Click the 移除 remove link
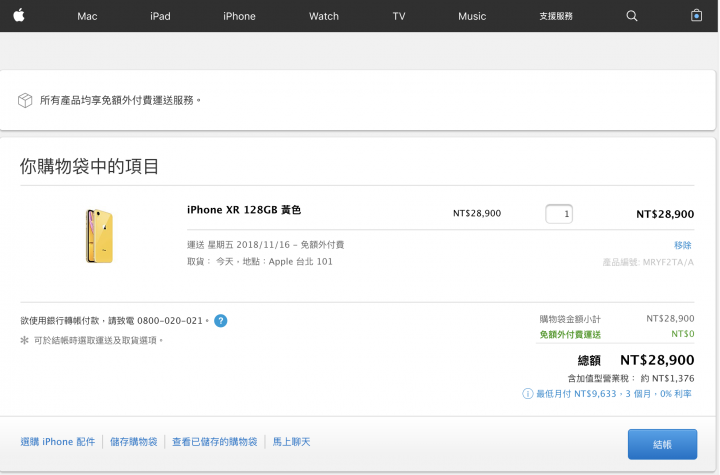The height and width of the screenshot is (475, 720). [x=682, y=245]
